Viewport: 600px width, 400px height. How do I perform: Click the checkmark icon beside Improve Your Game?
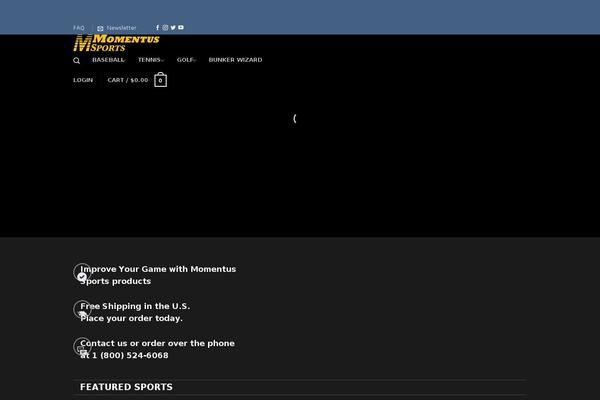coord(82,273)
